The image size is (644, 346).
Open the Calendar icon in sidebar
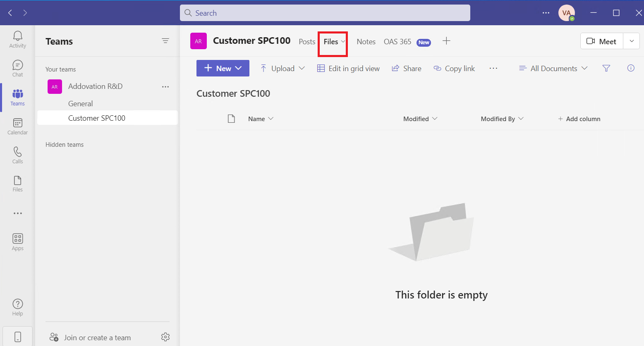(x=17, y=126)
